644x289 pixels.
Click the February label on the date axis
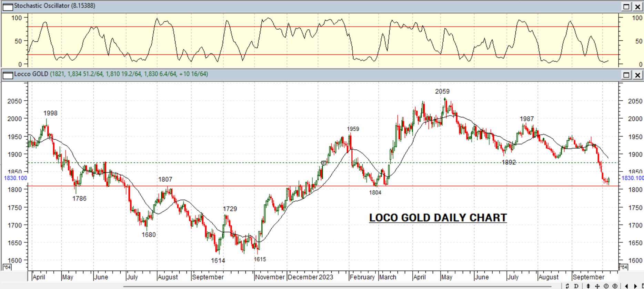pos(362,277)
